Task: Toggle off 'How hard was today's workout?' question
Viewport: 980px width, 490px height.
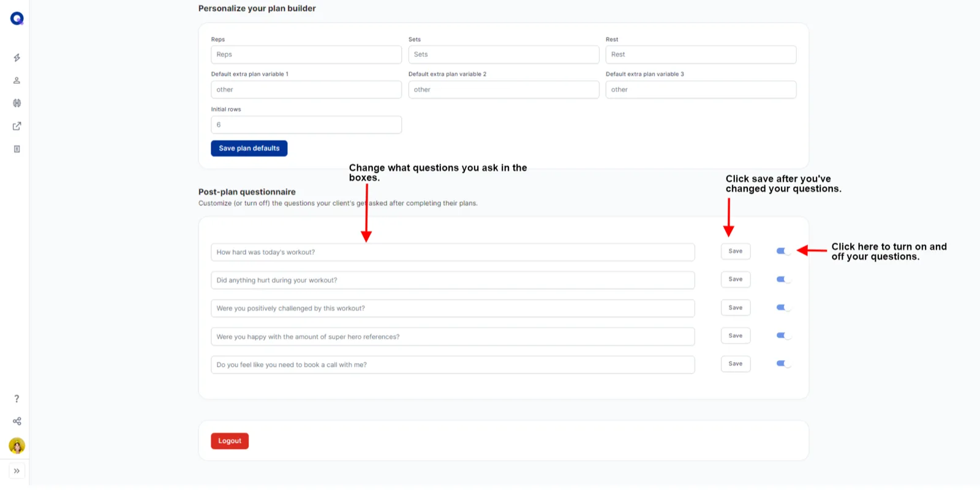Action: (783, 251)
